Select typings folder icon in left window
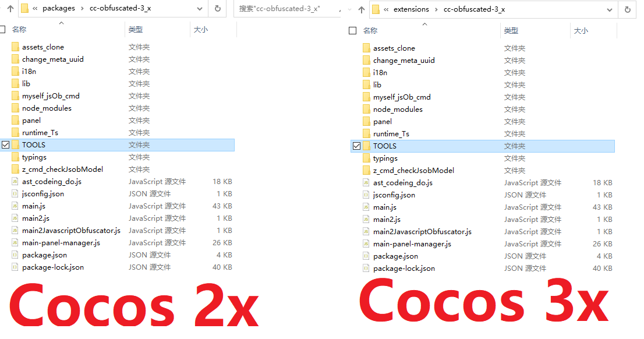 coord(15,157)
